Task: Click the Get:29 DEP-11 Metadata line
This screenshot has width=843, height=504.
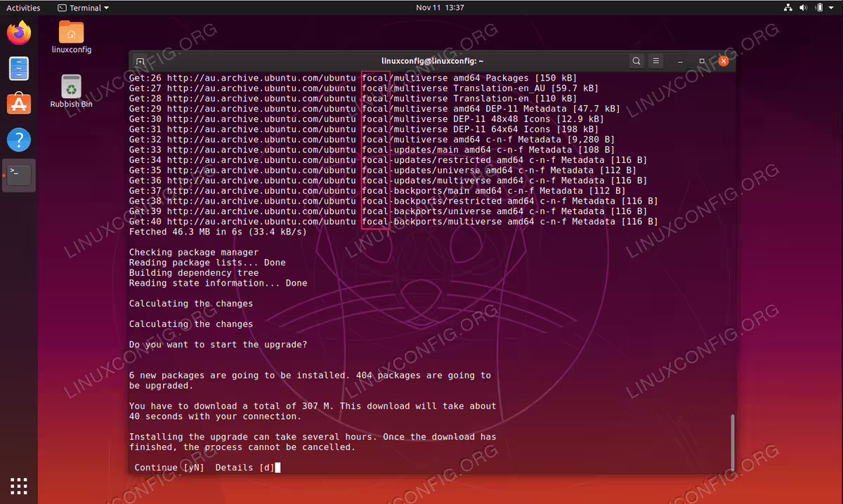Action: point(374,109)
